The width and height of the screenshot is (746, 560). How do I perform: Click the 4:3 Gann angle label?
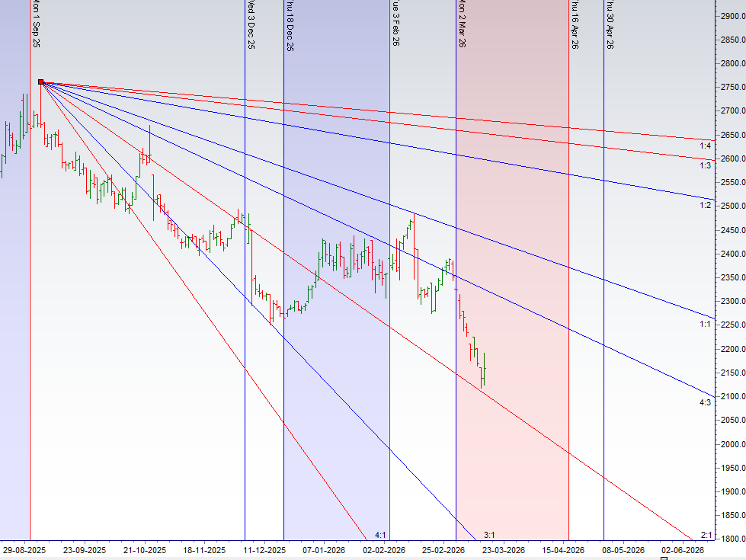point(705,402)
